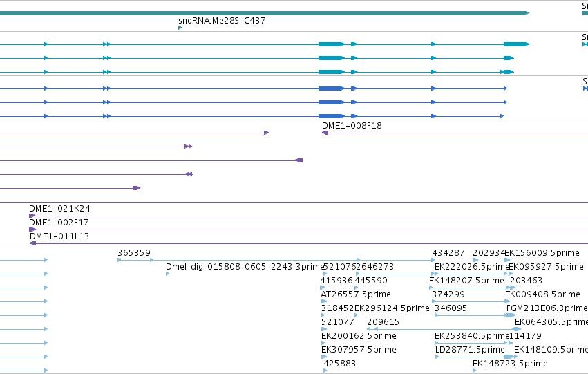Click EST feature 365359

[x=134, y=253]
